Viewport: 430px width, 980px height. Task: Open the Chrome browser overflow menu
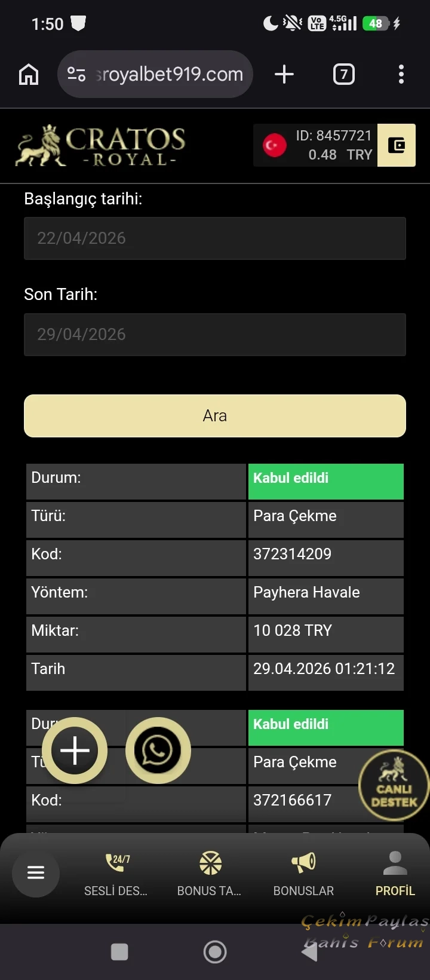click(x=400, y=74)
